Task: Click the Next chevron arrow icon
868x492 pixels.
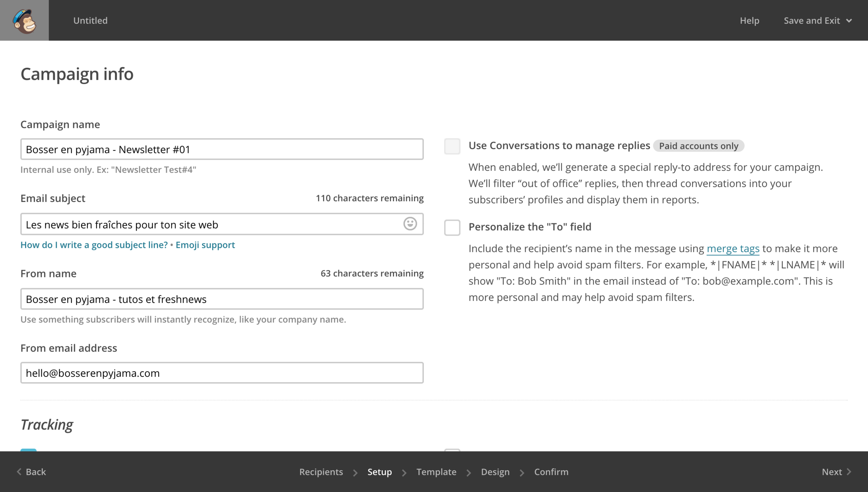Action: (849, 472)
